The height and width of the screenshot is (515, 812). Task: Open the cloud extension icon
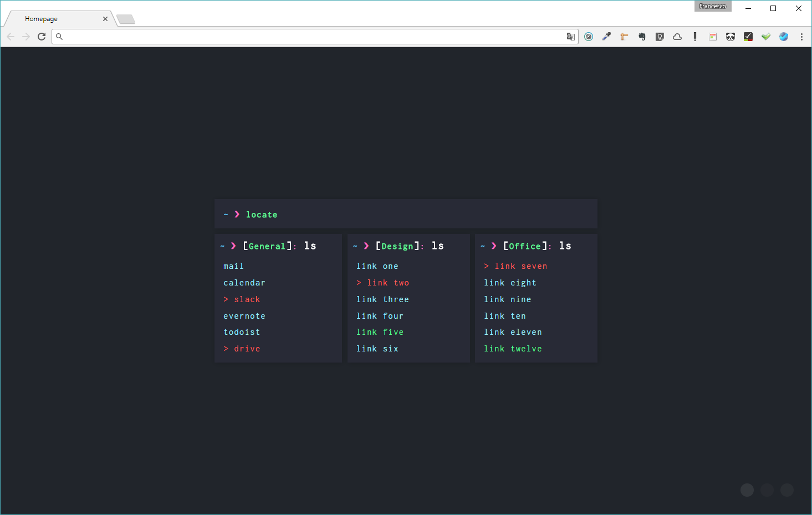pos(677,37)
